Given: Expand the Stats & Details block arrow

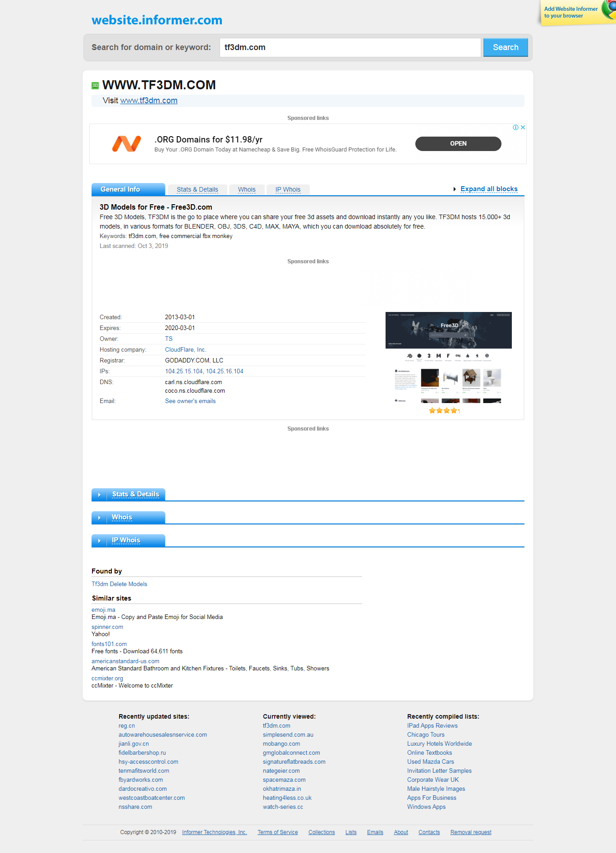Looking at the screenshot, I should (99, 495).
